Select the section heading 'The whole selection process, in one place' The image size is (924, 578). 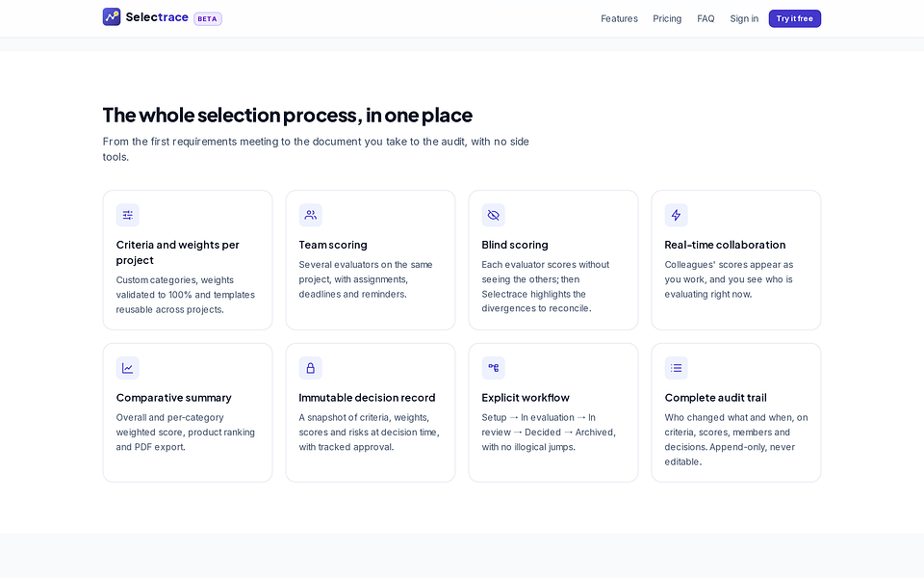pyautogui.click(x=288, y=115)
